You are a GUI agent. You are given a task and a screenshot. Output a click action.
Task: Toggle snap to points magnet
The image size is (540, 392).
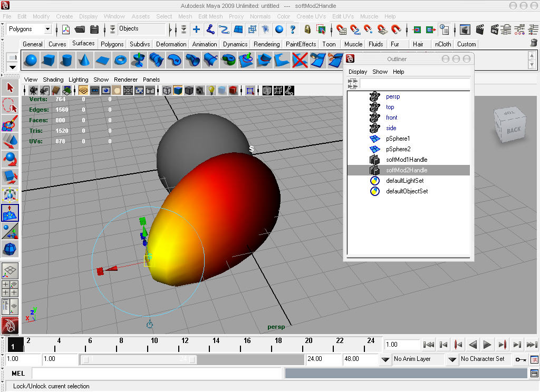click(x=368, y=30)
